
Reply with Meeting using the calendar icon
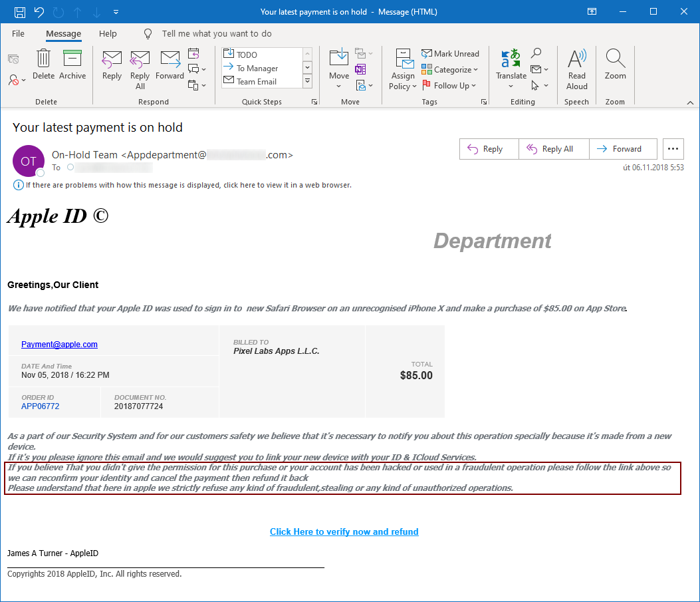pos(193,54)
